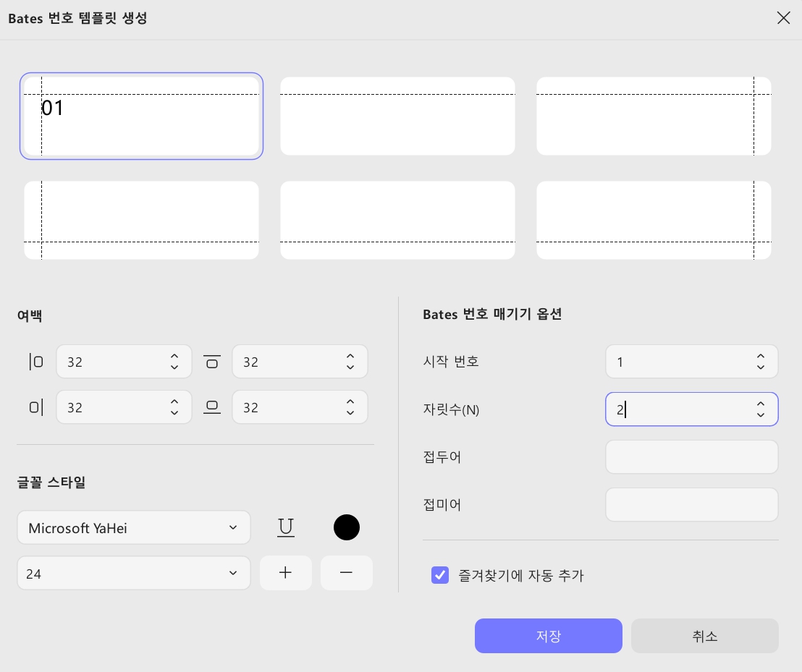The image size is (802, 672).
Task: Click the right margin value field
Action: tap(124, 407)
